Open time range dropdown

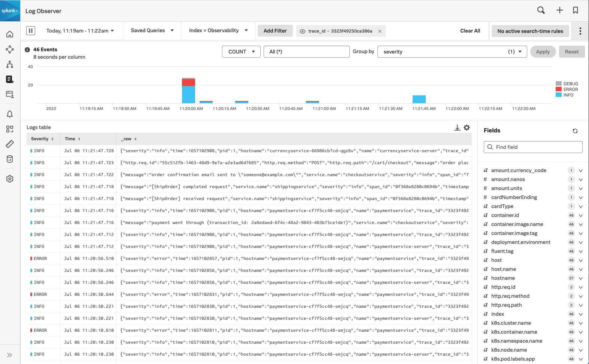(x=80, y=31)
